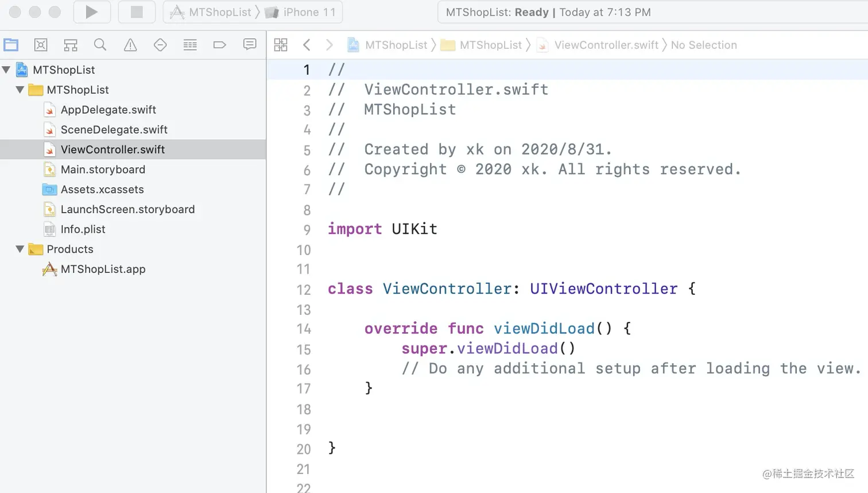Click line number 14 in gutter
868x493 pixels.
click(x=304, y=329)
